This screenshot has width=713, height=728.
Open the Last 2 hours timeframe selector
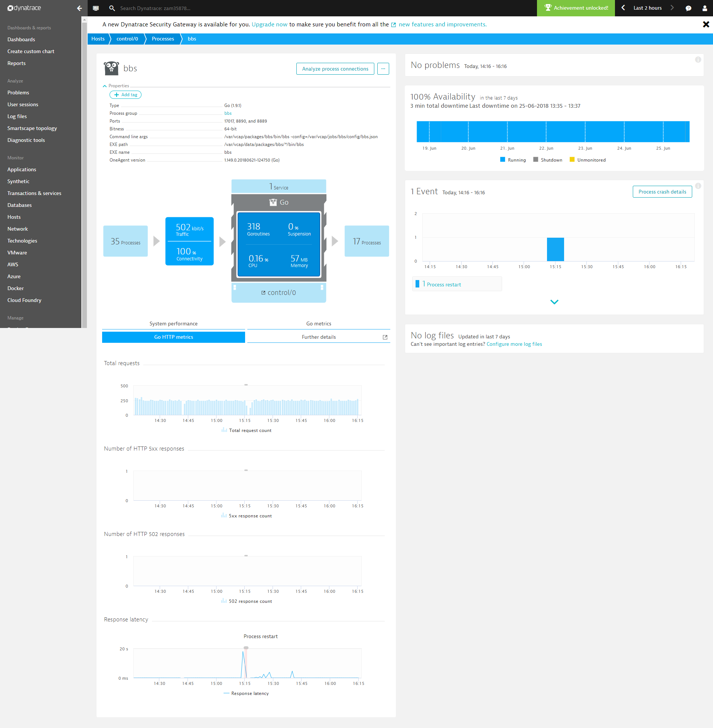pyautogui.click(x=648, y=8)
